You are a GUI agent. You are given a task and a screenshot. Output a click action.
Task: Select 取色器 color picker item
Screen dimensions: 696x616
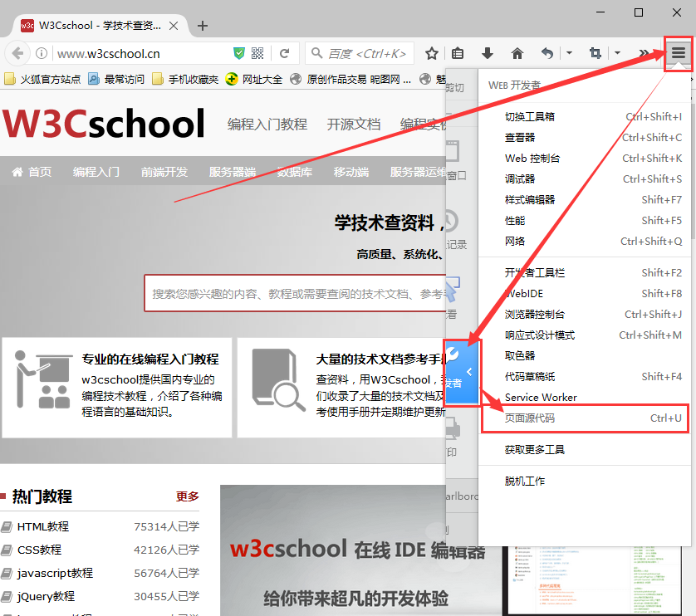[x=585, y=356]
